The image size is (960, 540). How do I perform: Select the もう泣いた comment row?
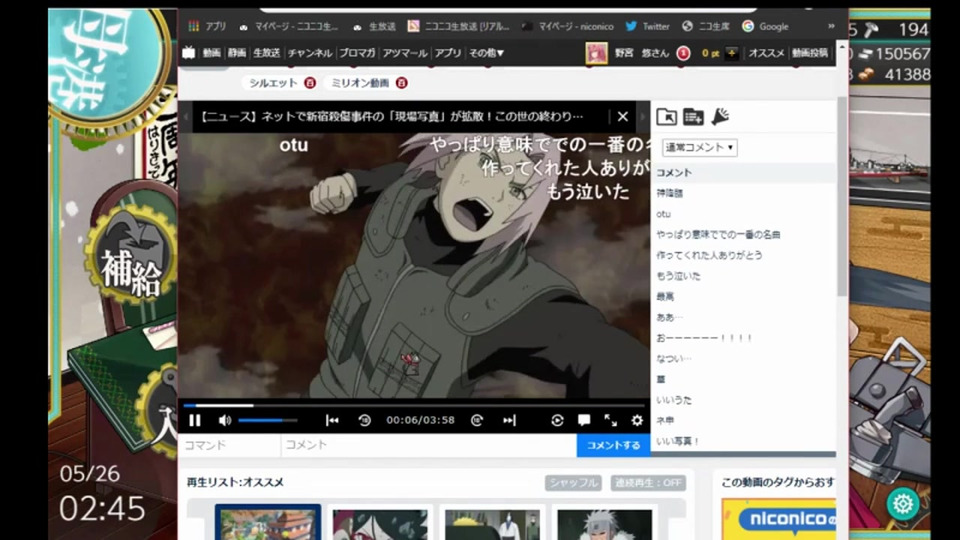click(x=743, y=276)
